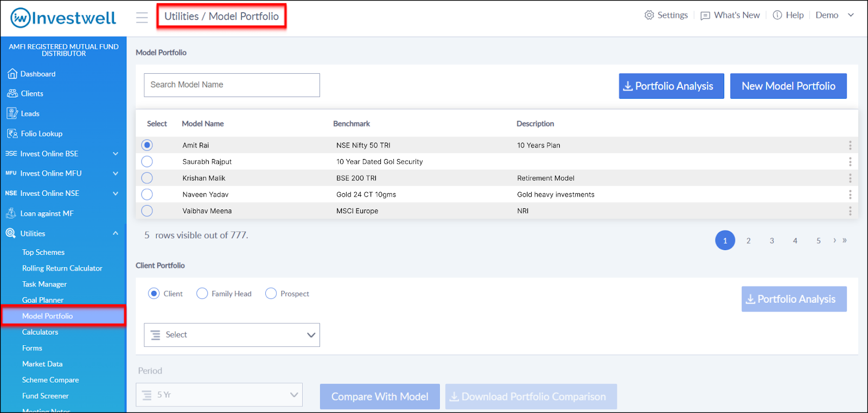
Task: Open Top Schemes in sidebar
Action: pos(43,252)
